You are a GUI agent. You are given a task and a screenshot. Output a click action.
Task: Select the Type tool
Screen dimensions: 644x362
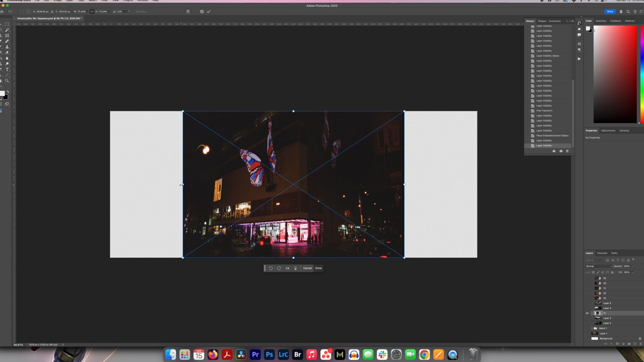click(x=7, y=68)
